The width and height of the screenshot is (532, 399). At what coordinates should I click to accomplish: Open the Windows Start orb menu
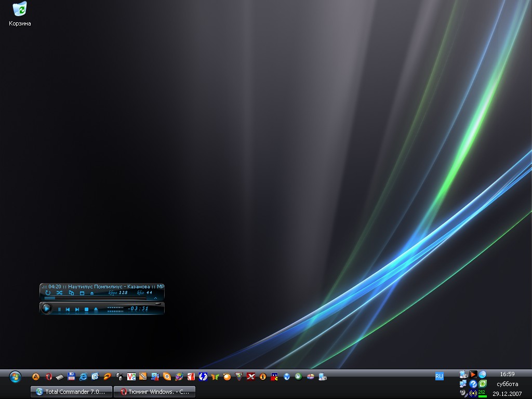point(15,377)
